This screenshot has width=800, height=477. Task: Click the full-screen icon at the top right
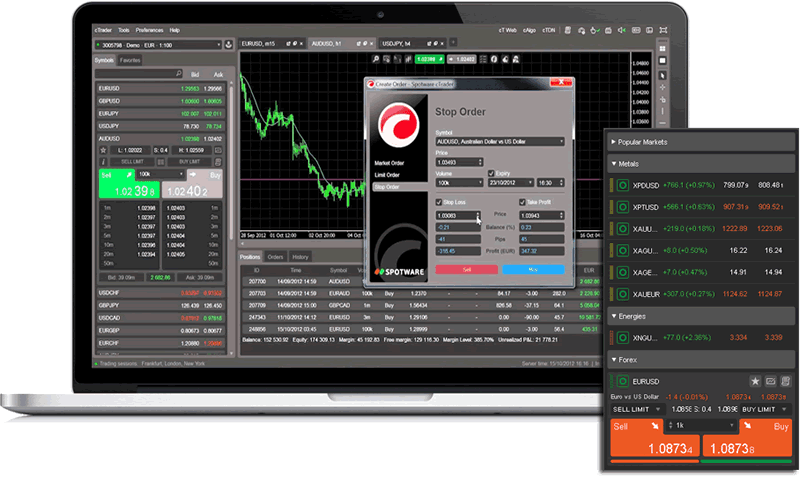(663, 30)
